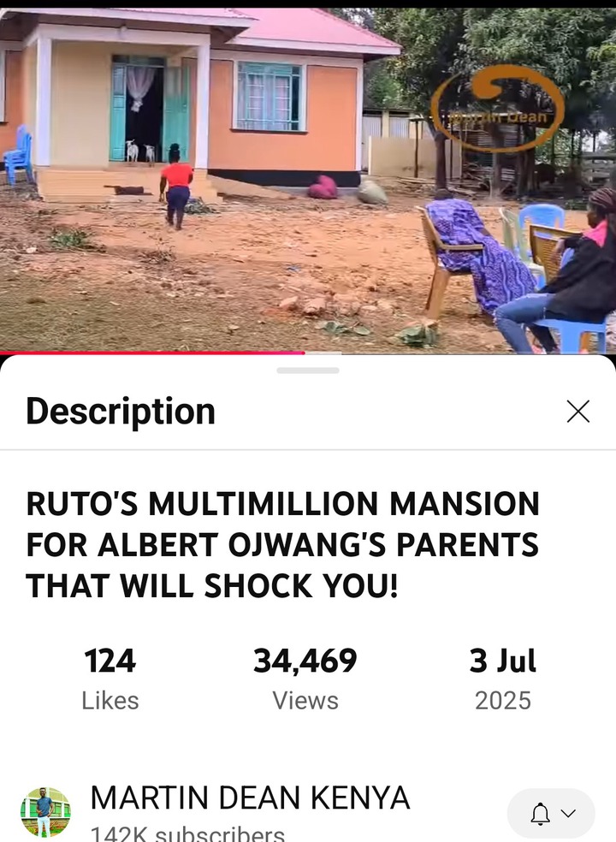Select the 124 likes count

coord(110,661)
